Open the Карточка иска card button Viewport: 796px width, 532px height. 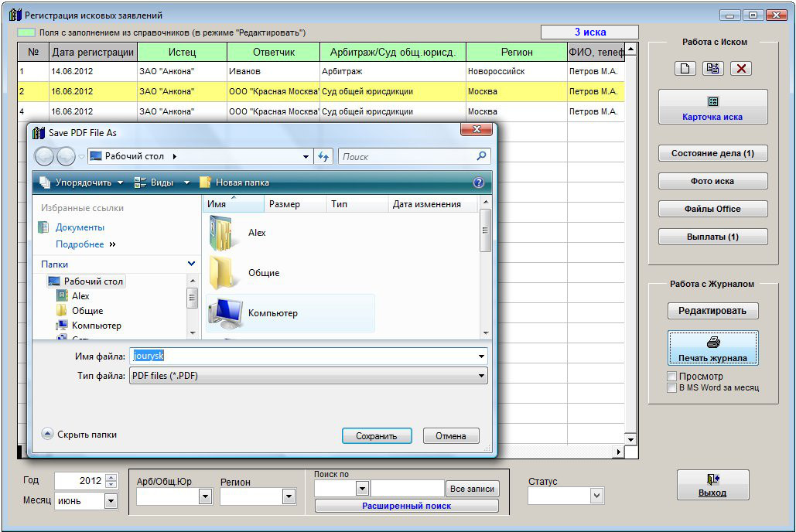point(712,107)
